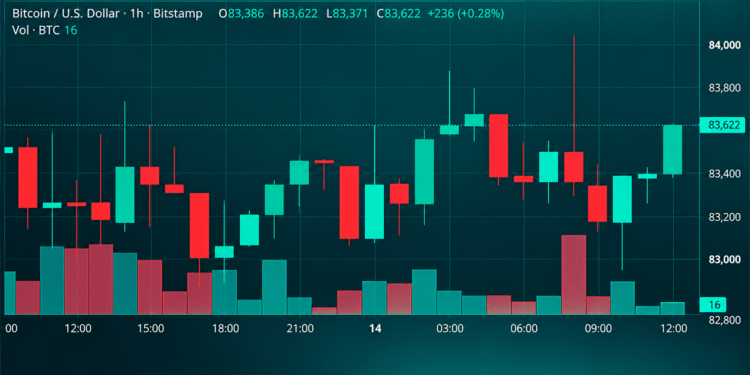Click the 21:00 time axis label
Viewport: 750px width, 375px height.
tap(299, 329)
